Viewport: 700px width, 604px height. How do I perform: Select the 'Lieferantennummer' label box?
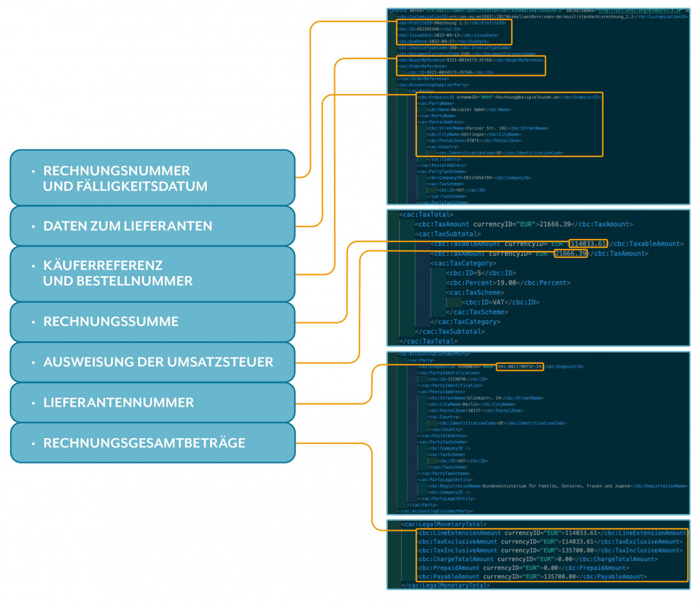[x=153, y=403]
